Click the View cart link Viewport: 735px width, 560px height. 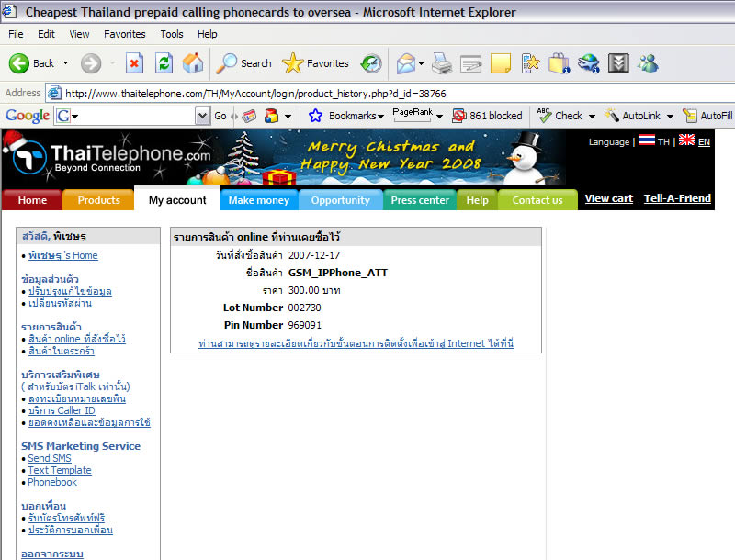[x=608, y=198]
